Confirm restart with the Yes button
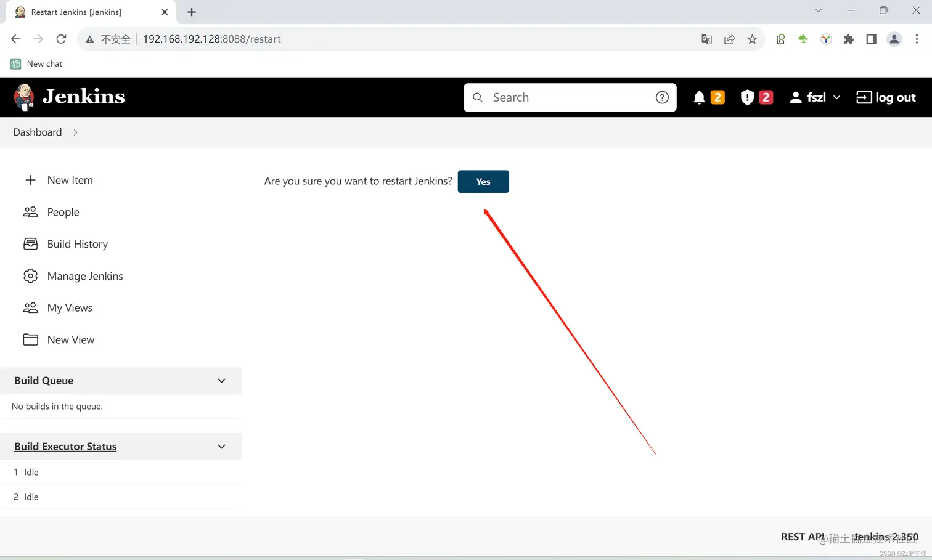The height and width of the screenshot is (560, 932). click(x=483, y=182)
